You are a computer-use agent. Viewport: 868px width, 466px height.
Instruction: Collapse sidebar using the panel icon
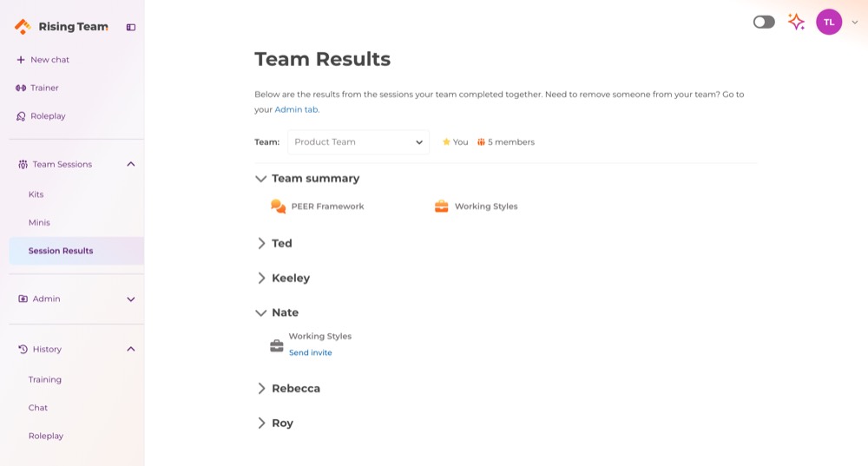[131, 27]
